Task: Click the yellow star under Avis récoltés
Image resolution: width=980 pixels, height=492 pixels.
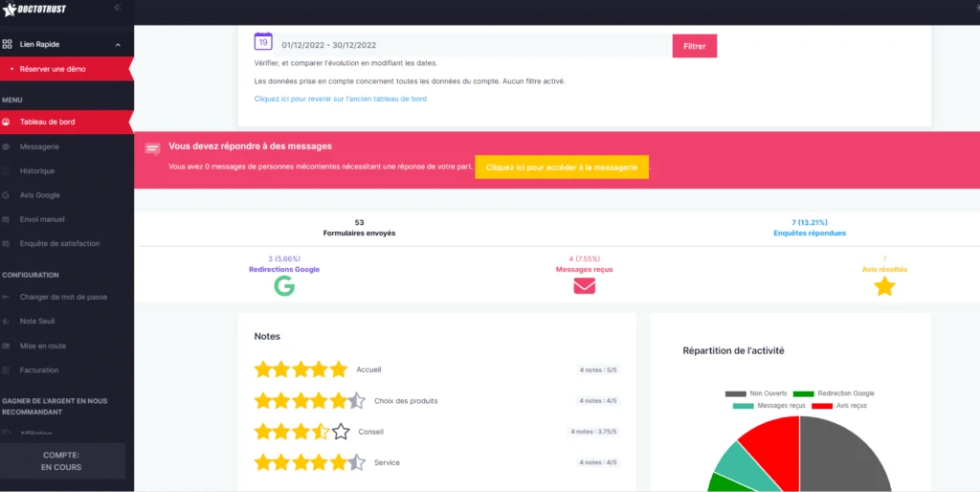Action: click(x=884, y=286)
